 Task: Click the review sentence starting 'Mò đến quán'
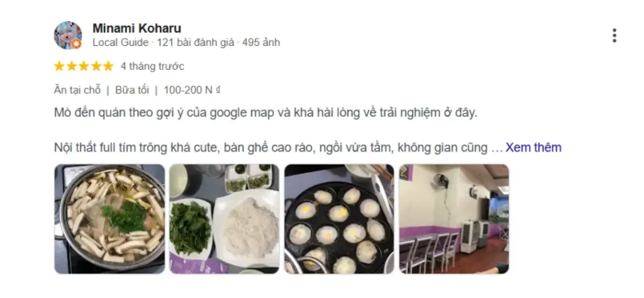click(x=266, y=113)
